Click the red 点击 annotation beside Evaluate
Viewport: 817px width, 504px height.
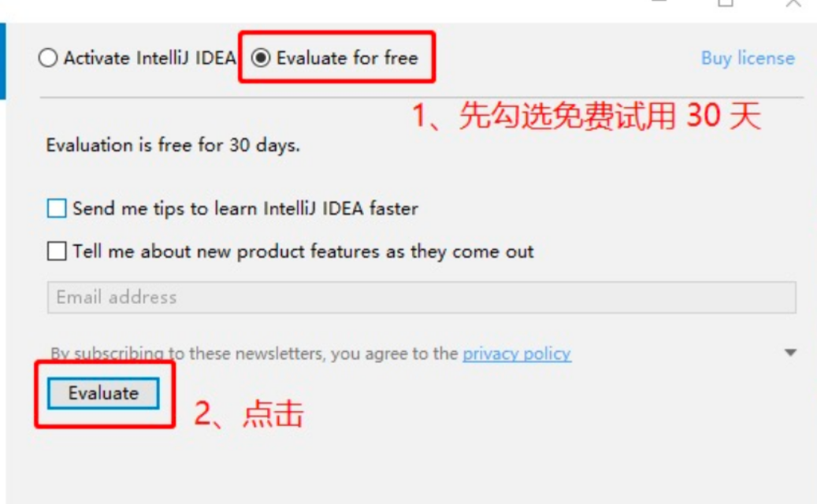[273, 414]
